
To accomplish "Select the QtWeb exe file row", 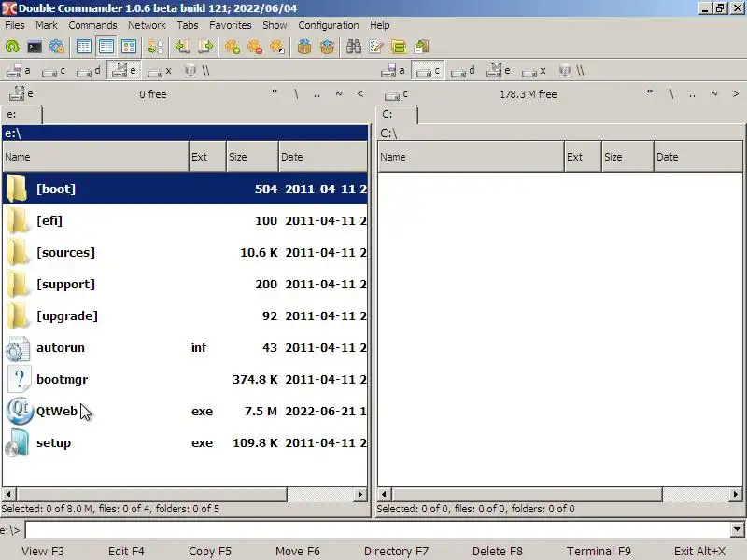I will (185, 411).
